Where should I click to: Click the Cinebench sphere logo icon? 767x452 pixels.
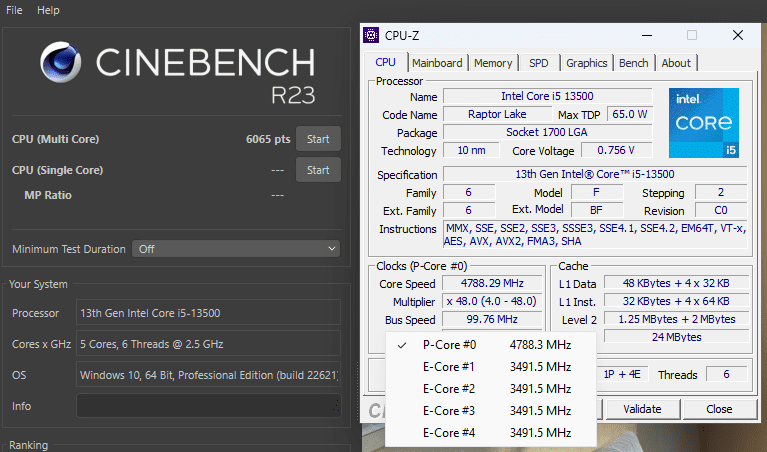[61, 62]
